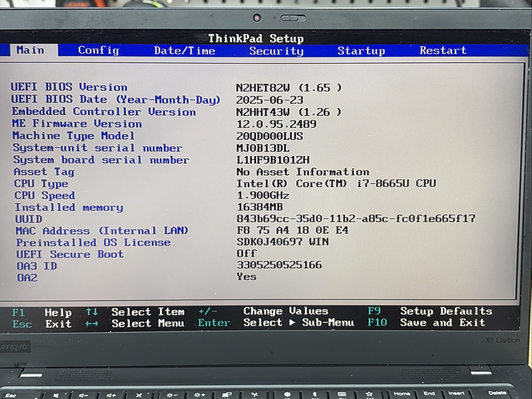Click the ThinkPad Setup title
Viewport: 532px width, 399px height.
click(x=256, y=38)
